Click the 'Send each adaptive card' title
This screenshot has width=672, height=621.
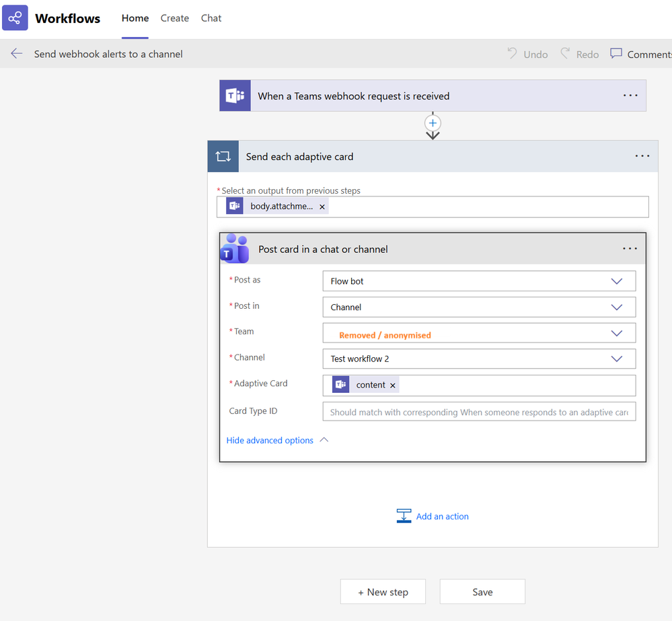tap(299, 157)
